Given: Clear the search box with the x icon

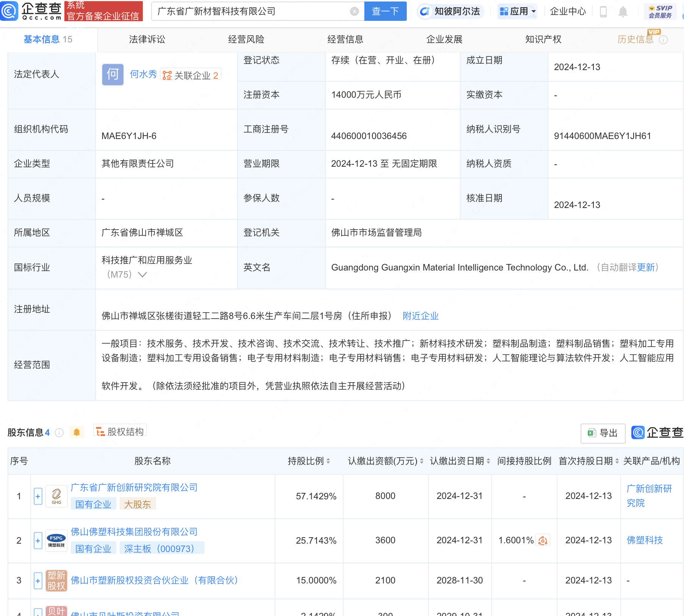Looking at the screenshot, I should [x=354, y=11].
